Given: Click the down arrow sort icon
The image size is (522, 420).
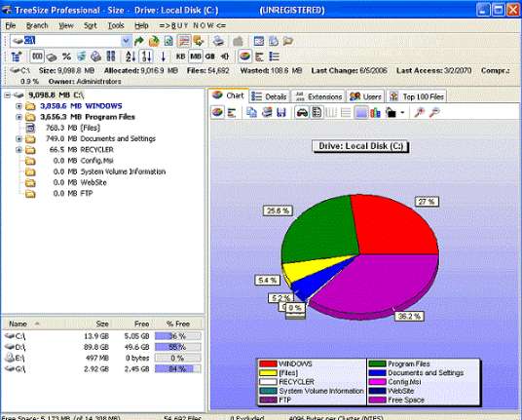Looking at the screenshot, I should (163, 57).
